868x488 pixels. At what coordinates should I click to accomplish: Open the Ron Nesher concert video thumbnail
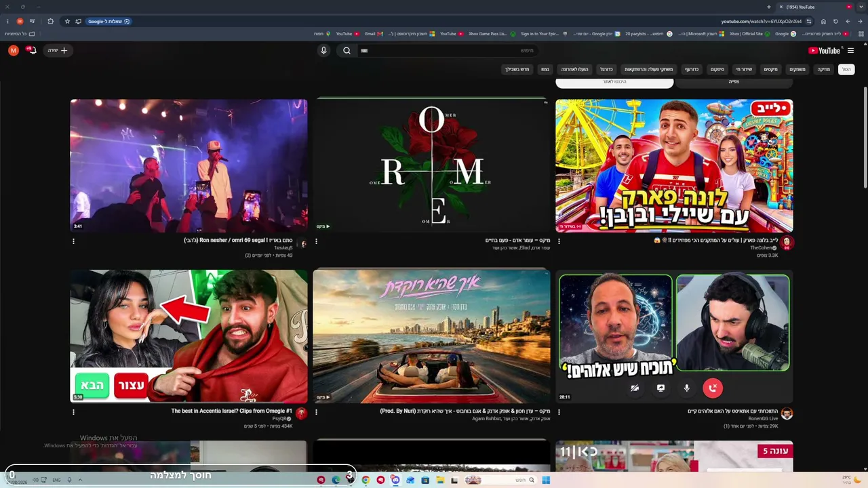point(189,165)
